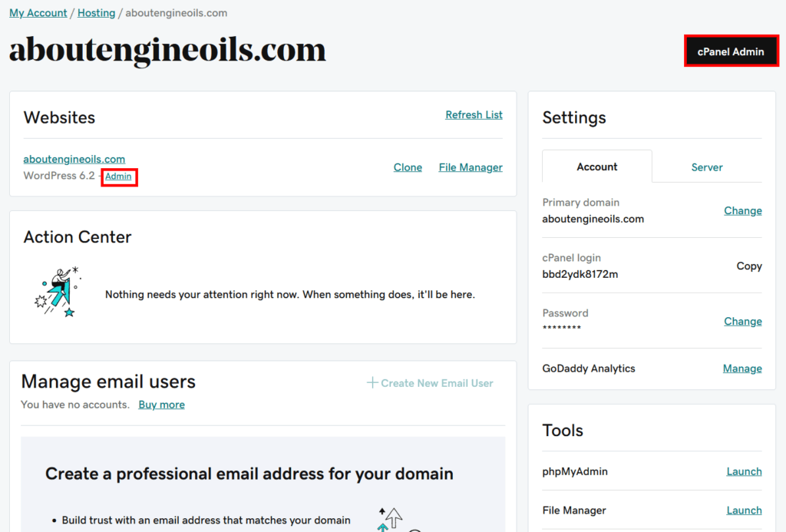The width and height of the screenshot is (786, 532).
Task: Switch to the Server settings tab
Action: coord(707,167)
